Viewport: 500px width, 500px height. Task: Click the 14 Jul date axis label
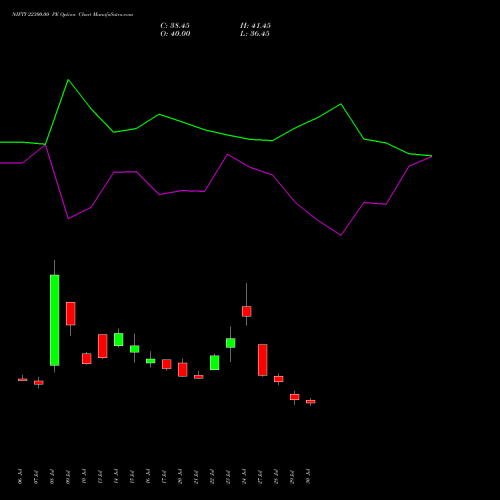click(x=116, y=477)
